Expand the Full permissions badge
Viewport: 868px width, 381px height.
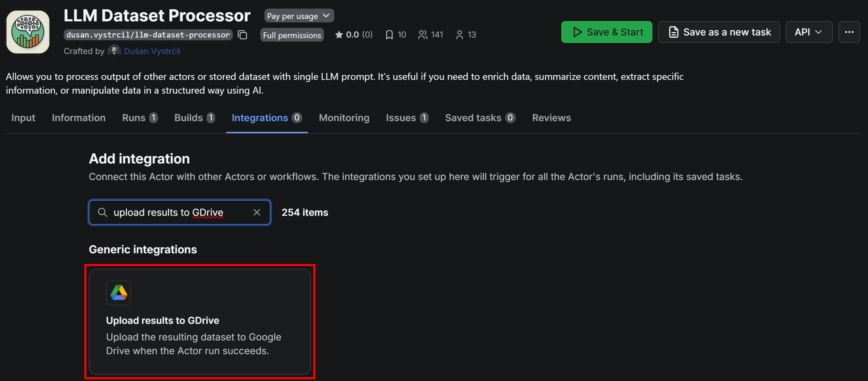click(x=292, y=35)
